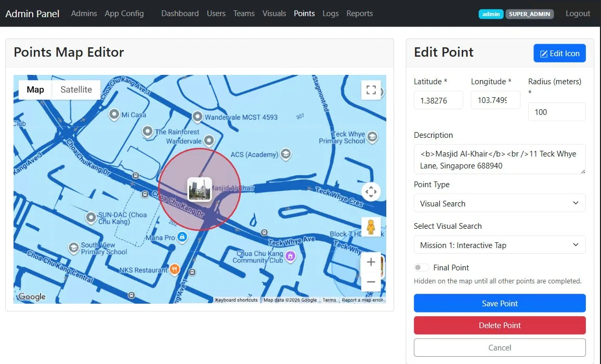Open the Point Type dropdown
Screen dimensions: 601x364
coord(500,203)
